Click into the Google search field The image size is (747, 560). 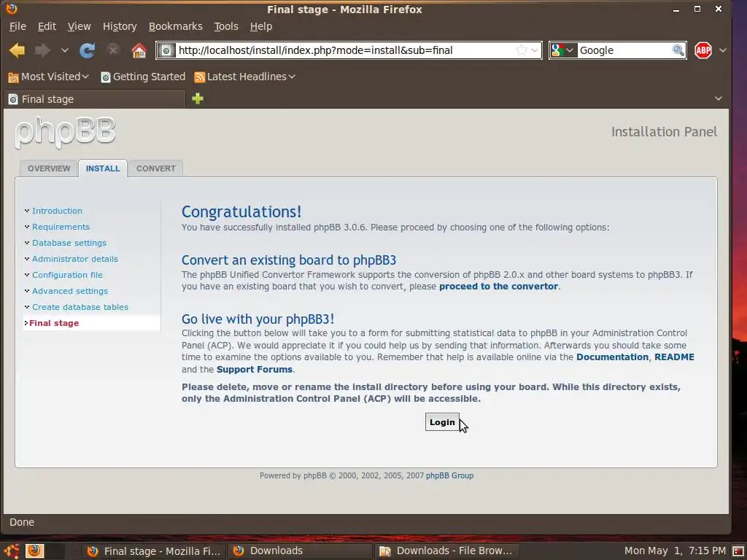click(x=624, y=50)
